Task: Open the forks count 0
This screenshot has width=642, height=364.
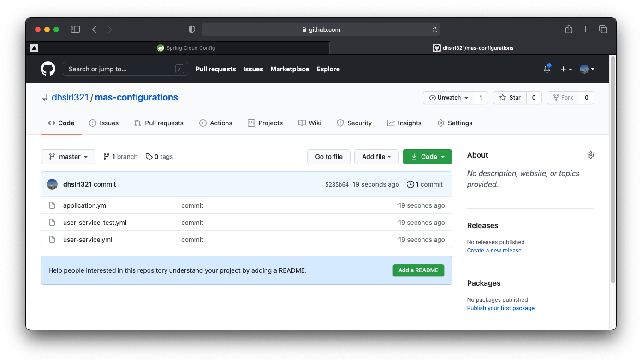Action: [x=587, y=98]
